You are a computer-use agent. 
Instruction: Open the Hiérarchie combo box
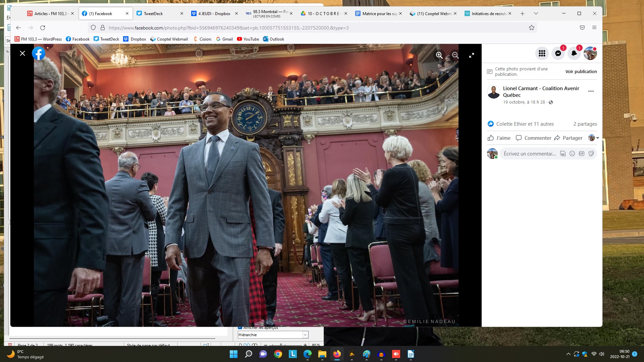click(305, 335)
